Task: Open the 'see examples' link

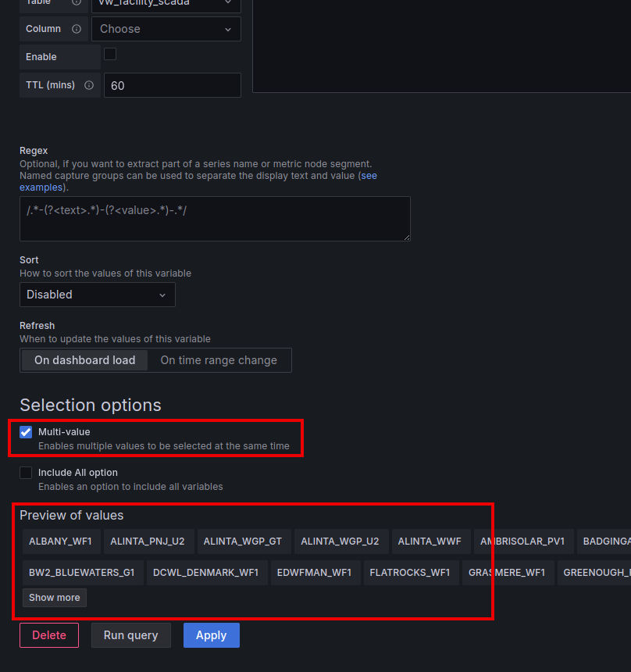Action: [x=369, y=176]
